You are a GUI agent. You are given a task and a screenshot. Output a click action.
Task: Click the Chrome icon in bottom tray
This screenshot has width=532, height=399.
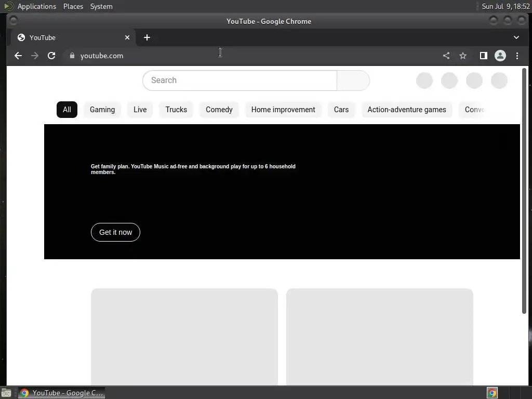pos(492,393)
